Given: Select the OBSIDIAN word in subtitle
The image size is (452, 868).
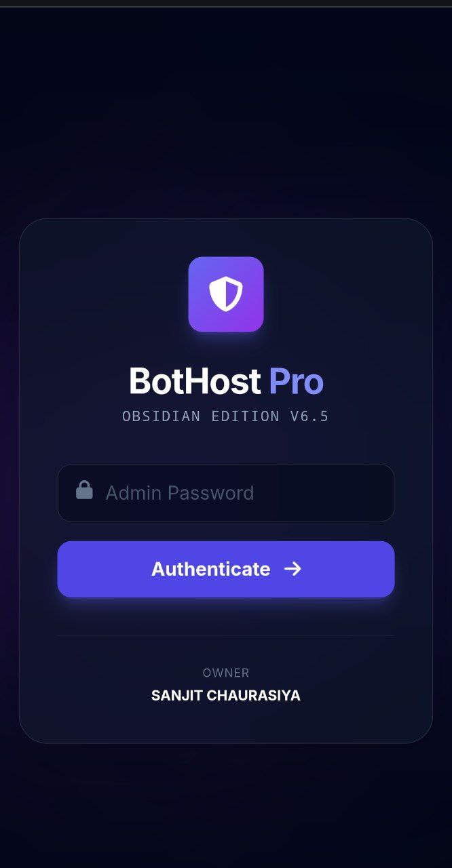Looking at the screenshot, I should (162, 416).
